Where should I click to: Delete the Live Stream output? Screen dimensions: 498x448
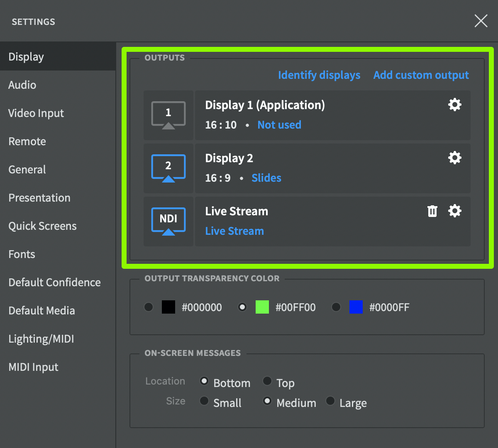[x=432, y=211]
